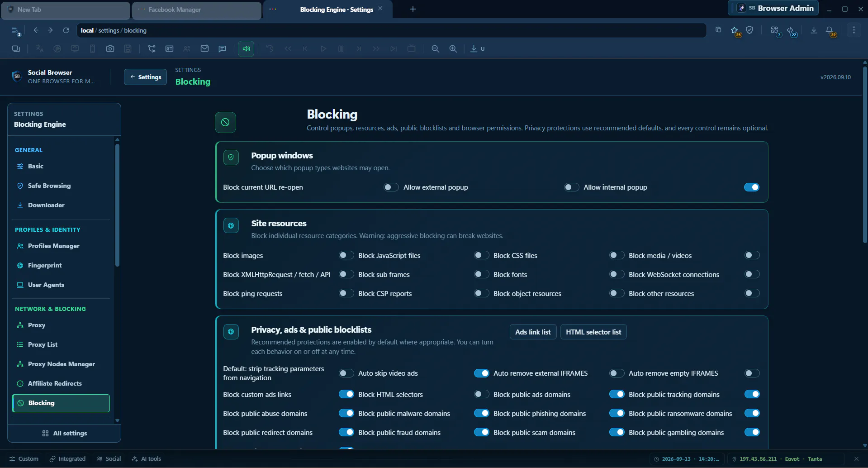Click the shield check icon beside bookmarks
Viewport: 868px width, 468px height.
(x=749, y=30)
